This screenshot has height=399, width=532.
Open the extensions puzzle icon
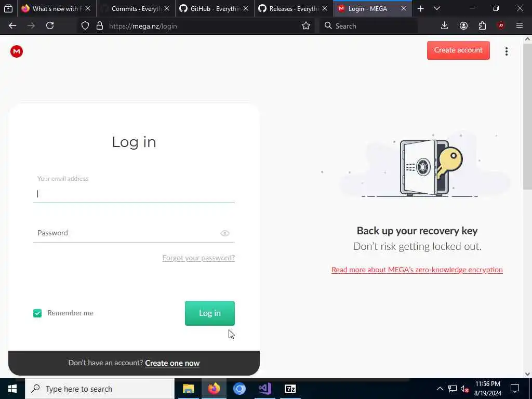[482, 26]
